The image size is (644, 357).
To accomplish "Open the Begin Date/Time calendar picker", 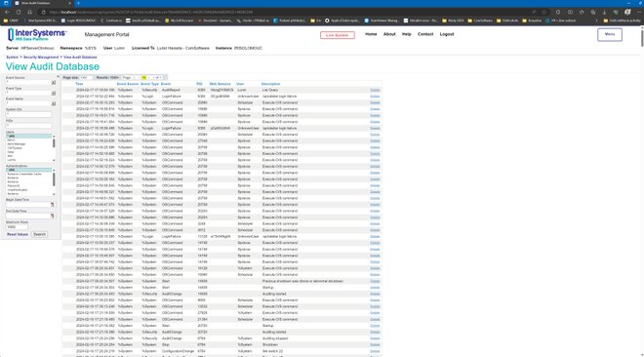I will [52, 205].
